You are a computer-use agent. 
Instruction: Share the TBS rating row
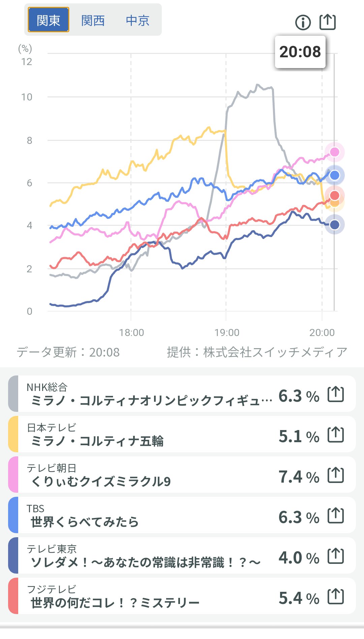(336, 515)
